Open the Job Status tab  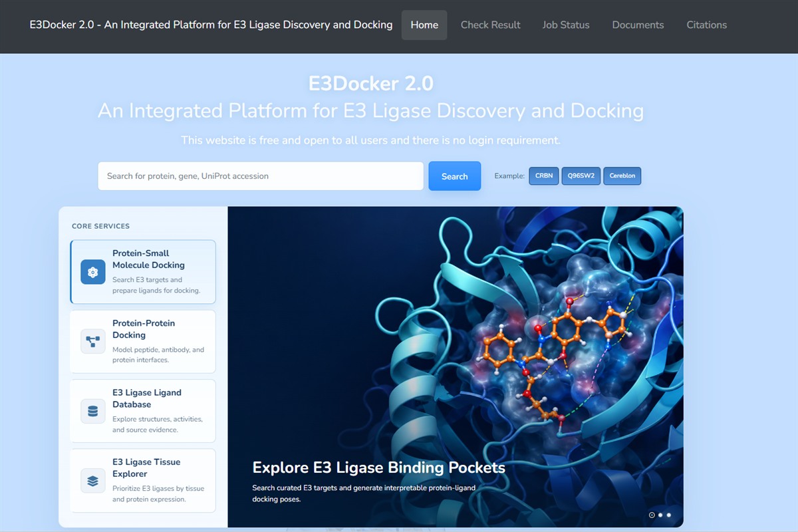566,25
